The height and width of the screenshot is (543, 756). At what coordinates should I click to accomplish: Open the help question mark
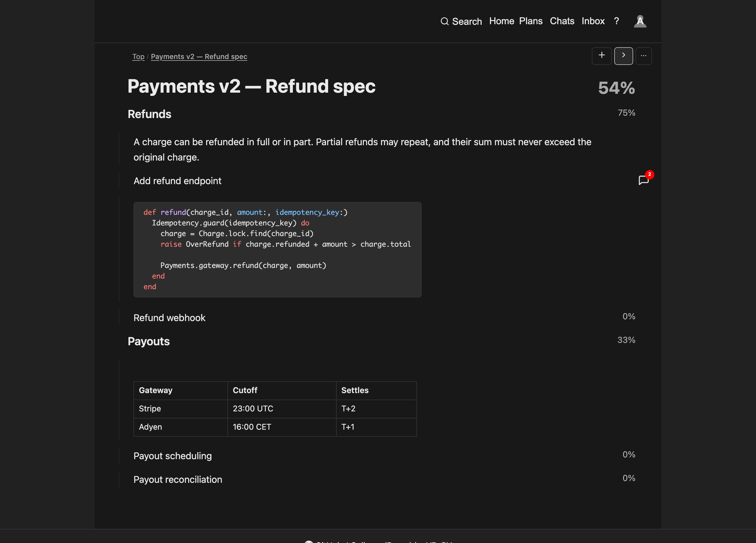click(616, 21)
